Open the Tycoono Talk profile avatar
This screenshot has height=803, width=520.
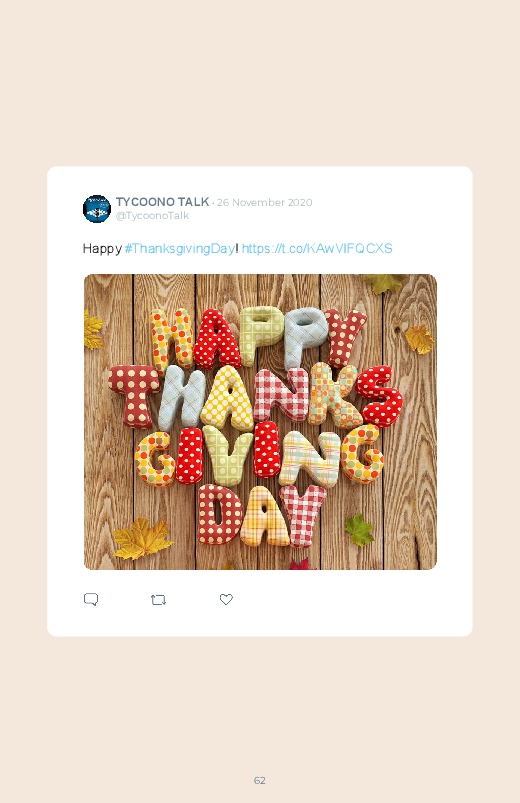97,208
